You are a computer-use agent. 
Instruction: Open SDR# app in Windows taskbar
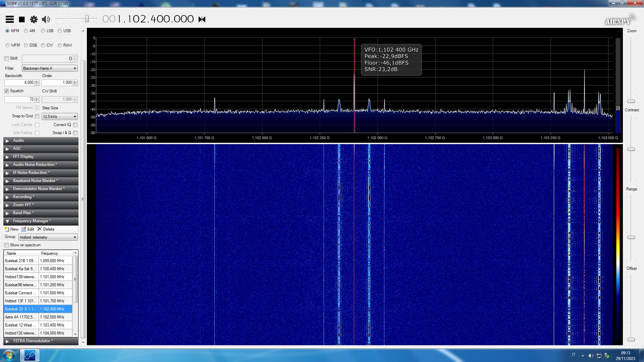click(30, 355)
